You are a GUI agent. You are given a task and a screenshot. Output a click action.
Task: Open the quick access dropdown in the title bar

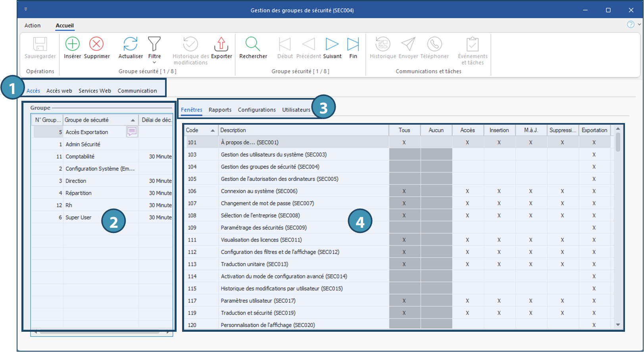26,10
